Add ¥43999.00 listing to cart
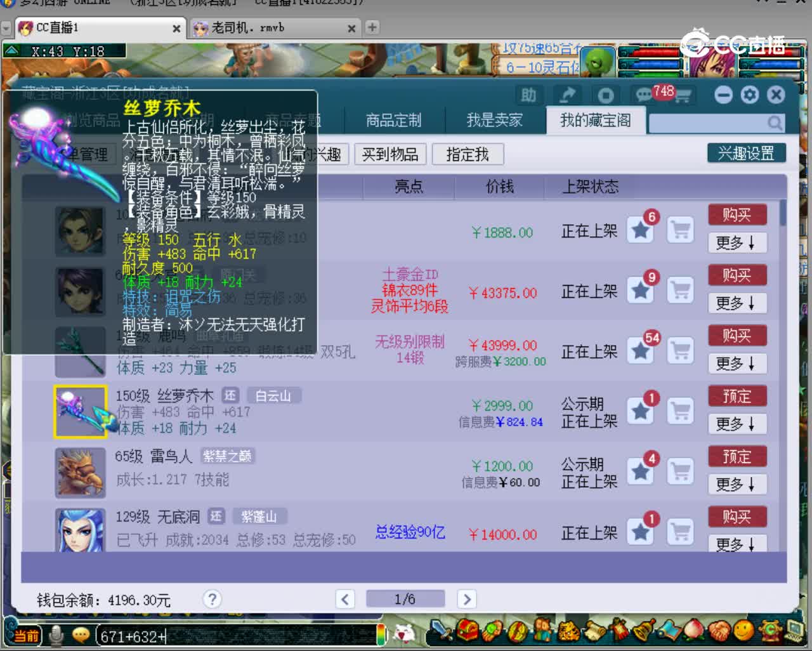This screenshot has height=651, width=812. (681, 351)
